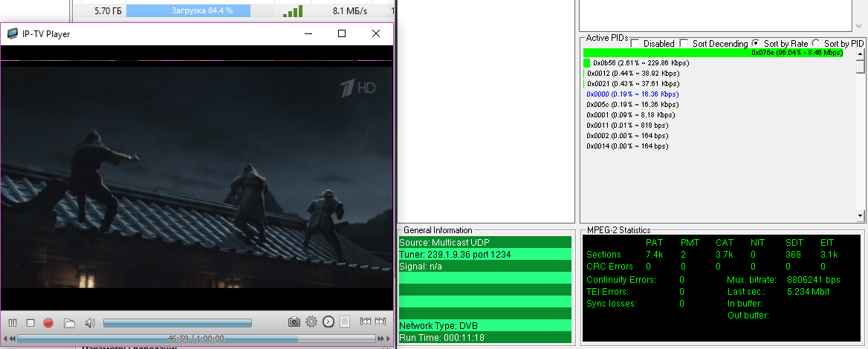Mute the sound with the speaker icon

tap(90, 322)
